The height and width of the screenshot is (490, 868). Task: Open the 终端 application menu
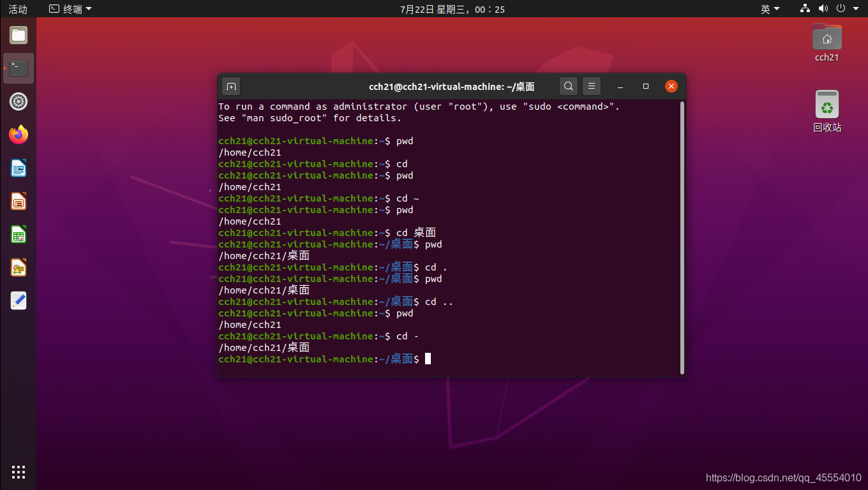71,9
